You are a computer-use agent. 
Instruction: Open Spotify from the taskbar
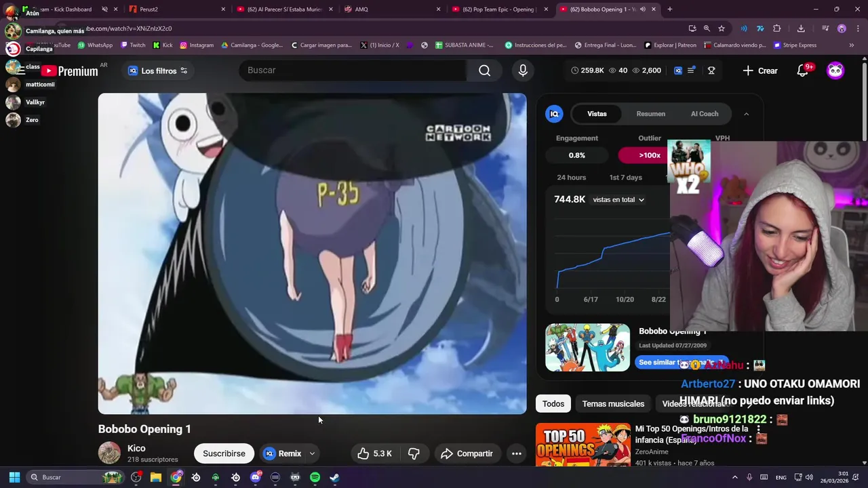(315, 477)
